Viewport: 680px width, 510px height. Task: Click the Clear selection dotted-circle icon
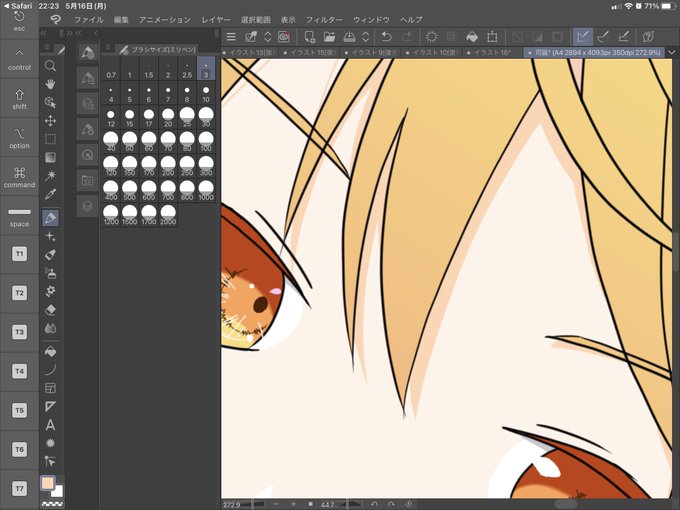pyautogui.click(x=432, y=37)
